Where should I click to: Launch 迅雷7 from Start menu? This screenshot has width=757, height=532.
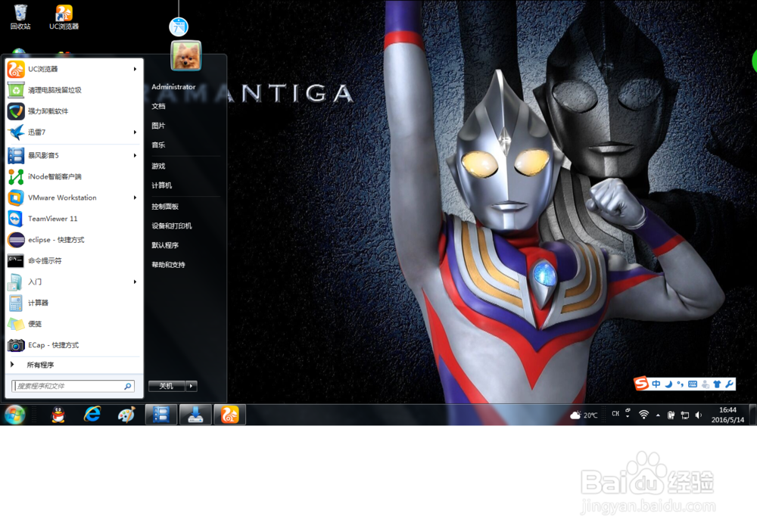pyautogui.click(x=74, y=132)
